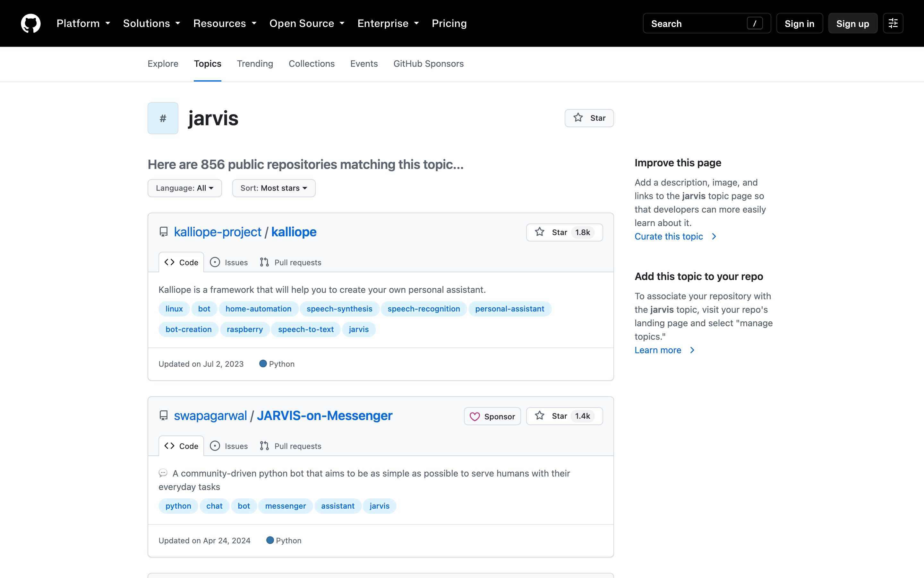Open the kalliope repository link
Viewport: 924px width, 578px height.
[x=294, y=232]
